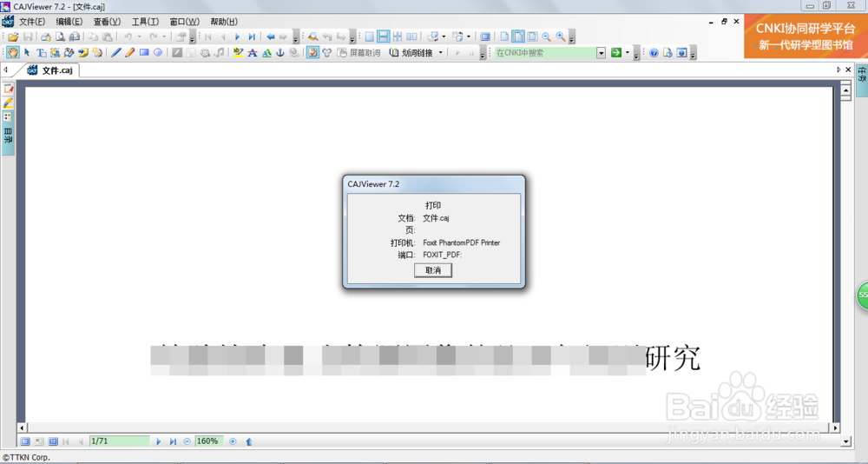Screen dimensions: 868x464
Task: Select the Hand tool
Action: (x=13, y=53)
